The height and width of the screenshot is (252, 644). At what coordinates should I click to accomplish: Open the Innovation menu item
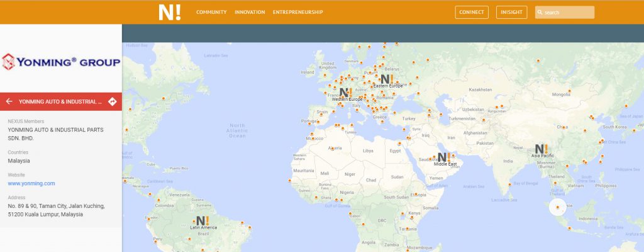coord(250,13)
